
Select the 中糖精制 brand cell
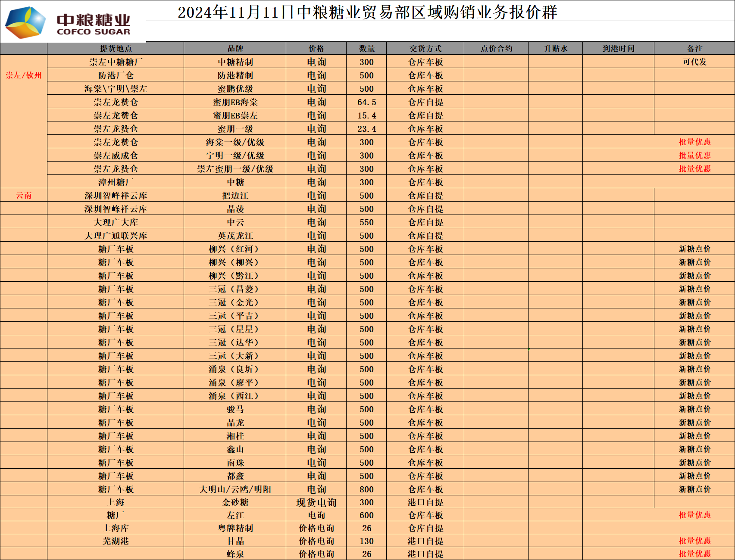(235, 62)
